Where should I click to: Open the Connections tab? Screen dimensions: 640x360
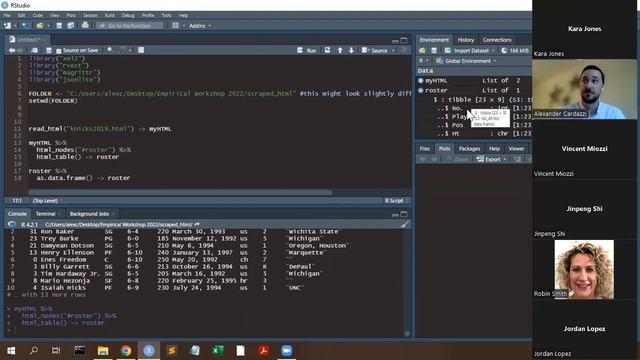pyautogui.click(x=497, y=40)
